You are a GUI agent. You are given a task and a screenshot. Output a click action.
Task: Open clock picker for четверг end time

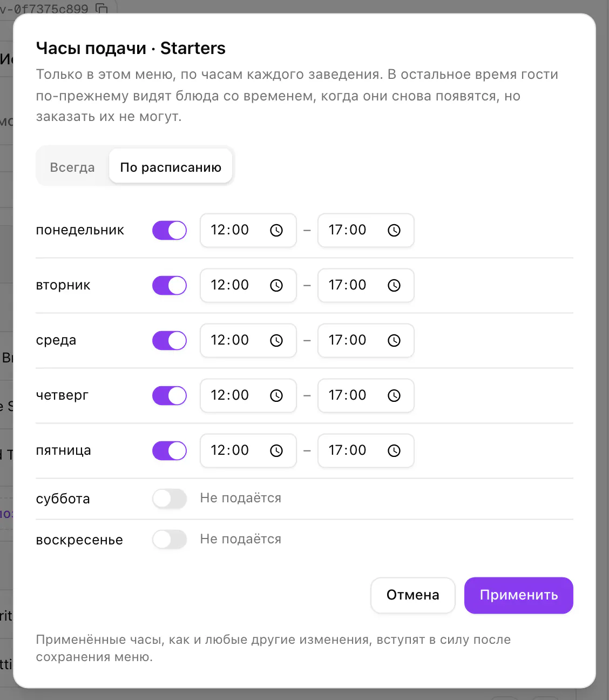pyautogui.click(x=394, y=396)
